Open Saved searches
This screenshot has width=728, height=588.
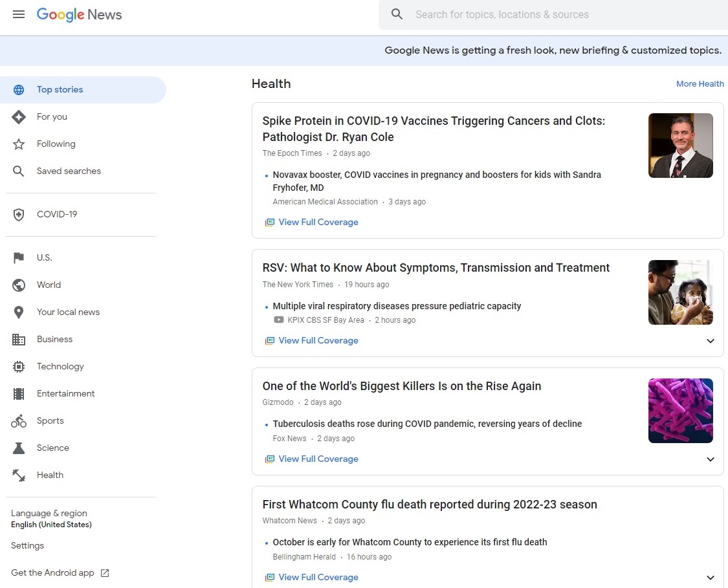point(69,171)
